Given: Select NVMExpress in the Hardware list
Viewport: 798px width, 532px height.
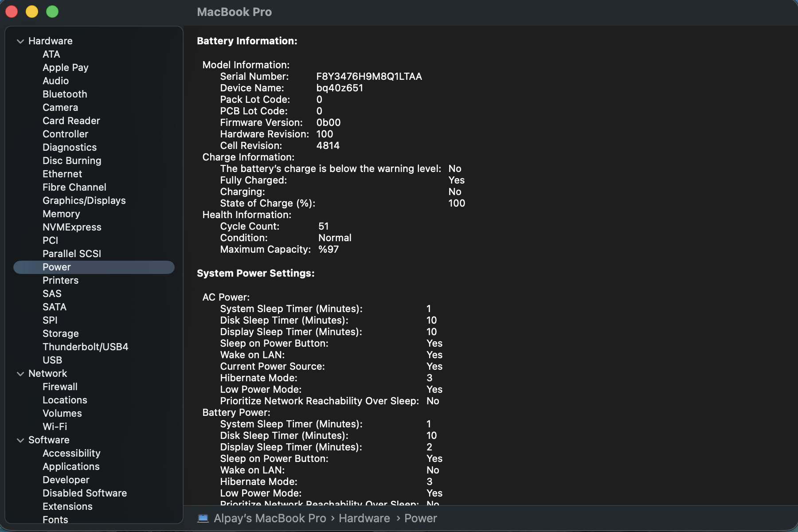Looking at the screenshot, I should [x=72, y=227].
